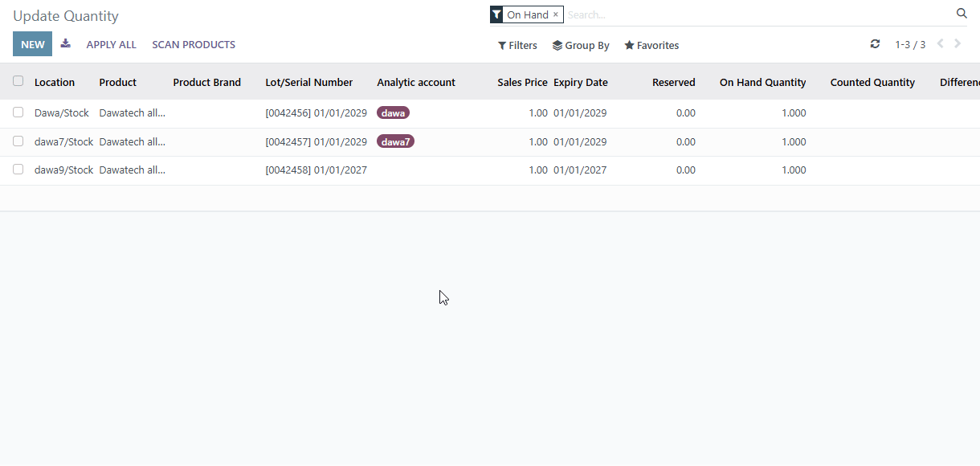
Task: Toggle the select-all header checkbox
Action: click(x=18, y=81)
